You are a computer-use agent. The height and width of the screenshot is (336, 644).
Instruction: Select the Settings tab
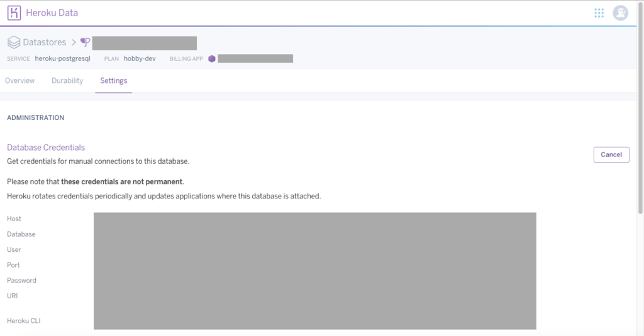click(114, 81)
